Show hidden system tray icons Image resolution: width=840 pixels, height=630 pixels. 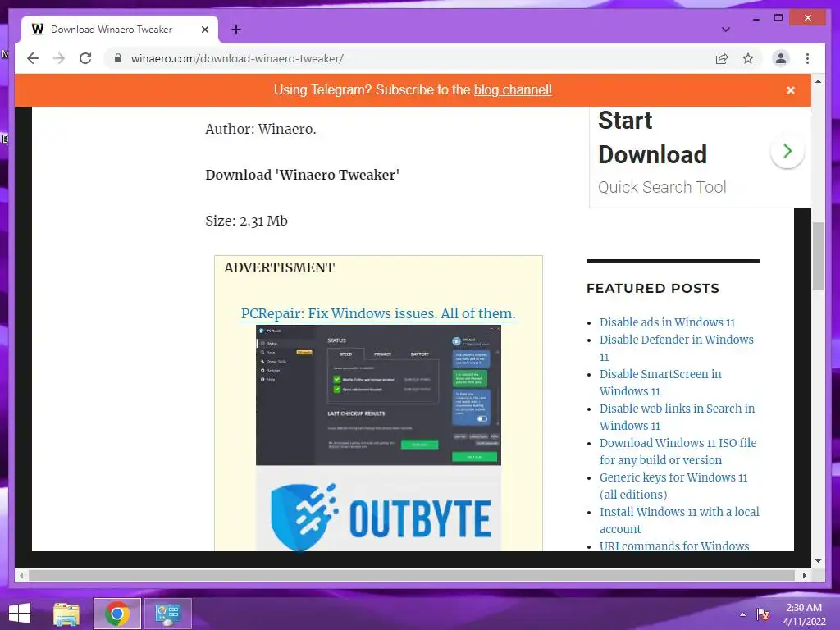(x=742, y=614)
